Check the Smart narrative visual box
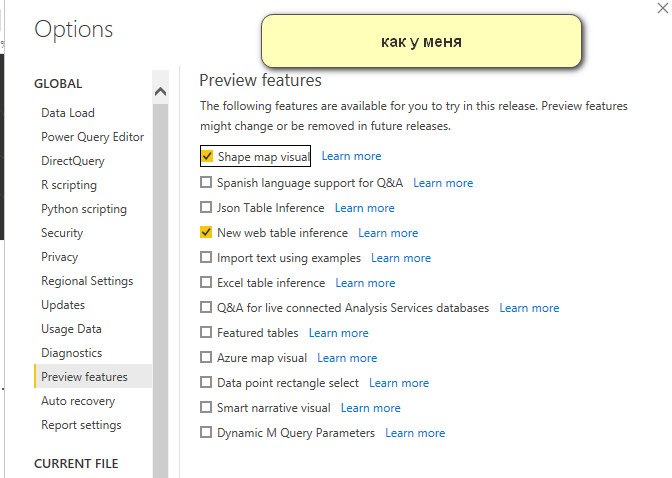 [206, 407]
